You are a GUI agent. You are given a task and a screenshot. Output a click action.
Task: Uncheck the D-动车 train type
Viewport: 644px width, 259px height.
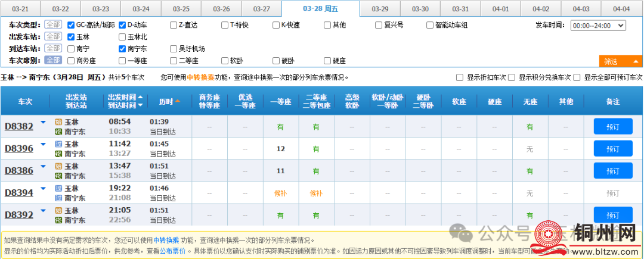pyautogui.click(x=122, y=25)
